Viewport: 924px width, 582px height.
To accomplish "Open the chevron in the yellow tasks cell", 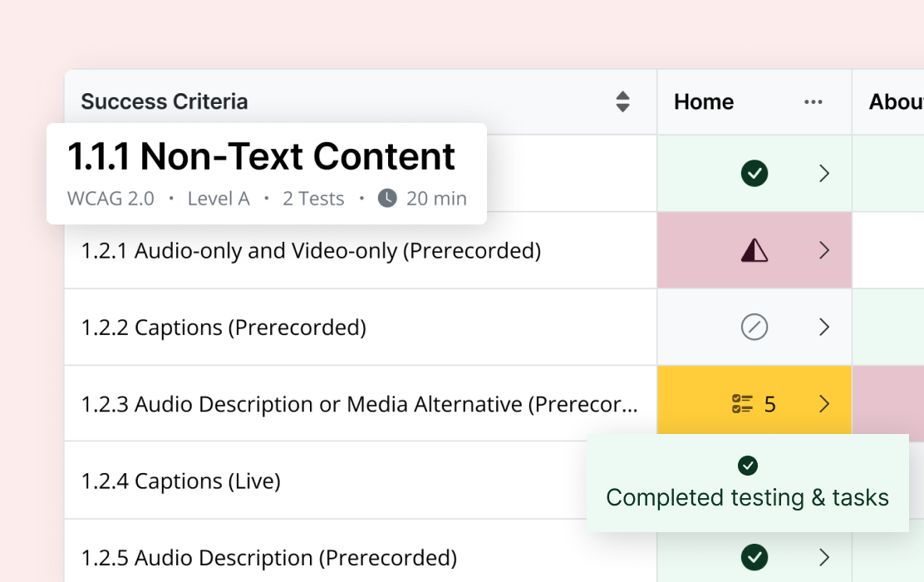I will click(824, 404).
